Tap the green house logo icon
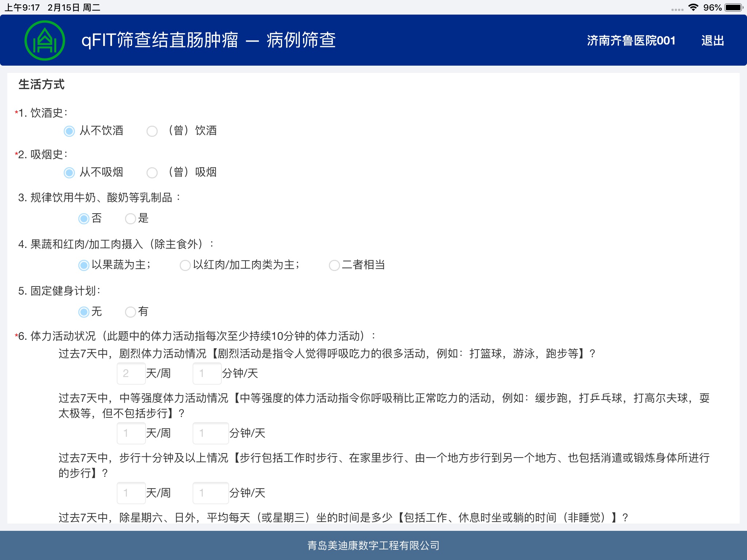 coord(45,40)
